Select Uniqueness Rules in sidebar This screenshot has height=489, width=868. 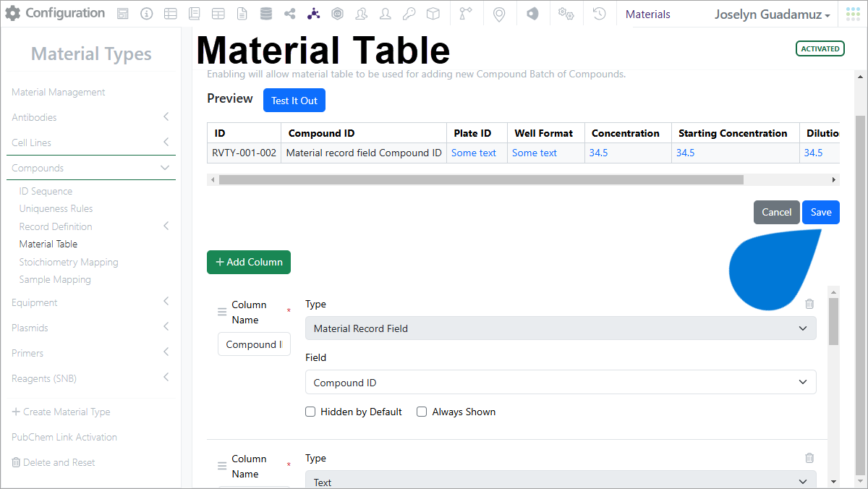[x=56, y=208]
